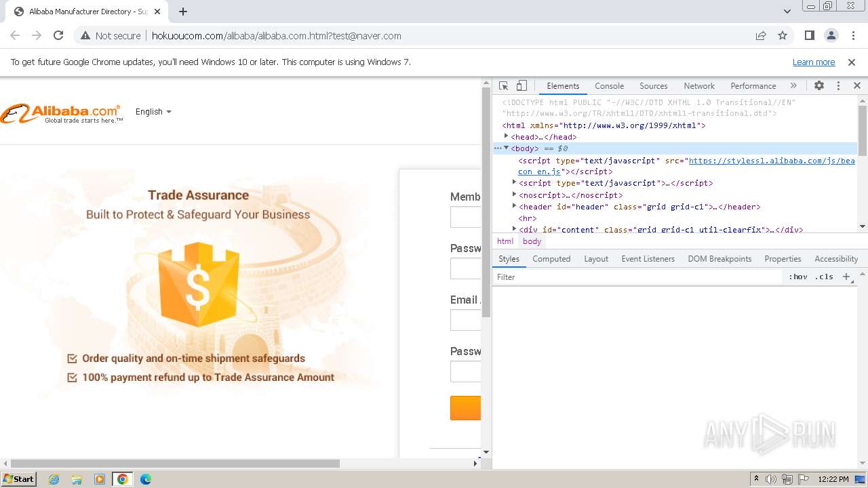The image size is (868, 488).
Task: Open Windows Media Player taskbar icon
Action: pyautogui.click(x=100, y=479)
